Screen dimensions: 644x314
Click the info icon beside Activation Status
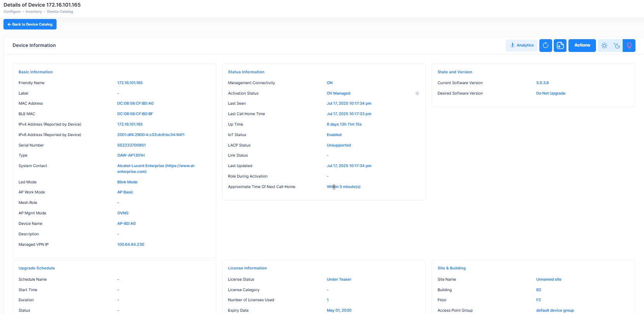click(x=417, y=93)
